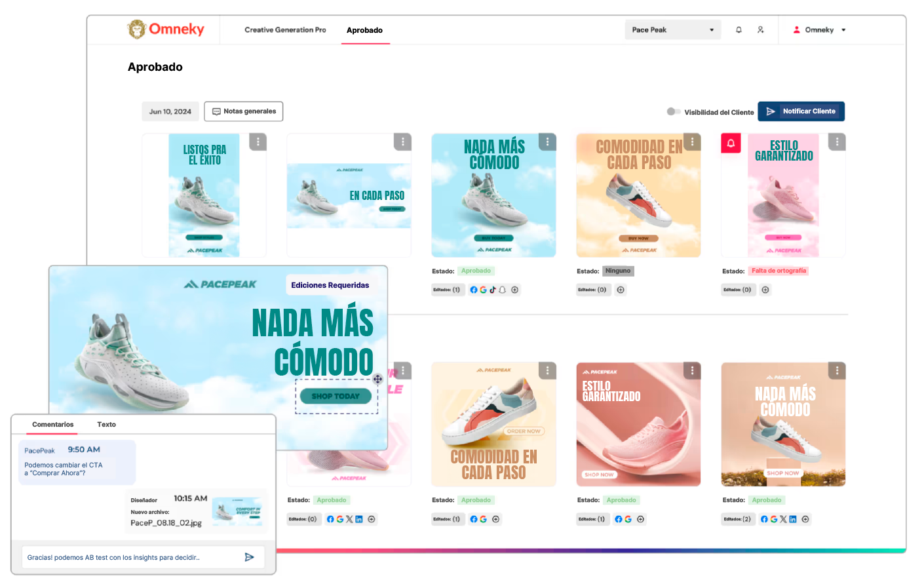Open the PaceP_08.18_02.jpg file thumbnail
Screen dimensions: 924x586
[x=237, y=510]
